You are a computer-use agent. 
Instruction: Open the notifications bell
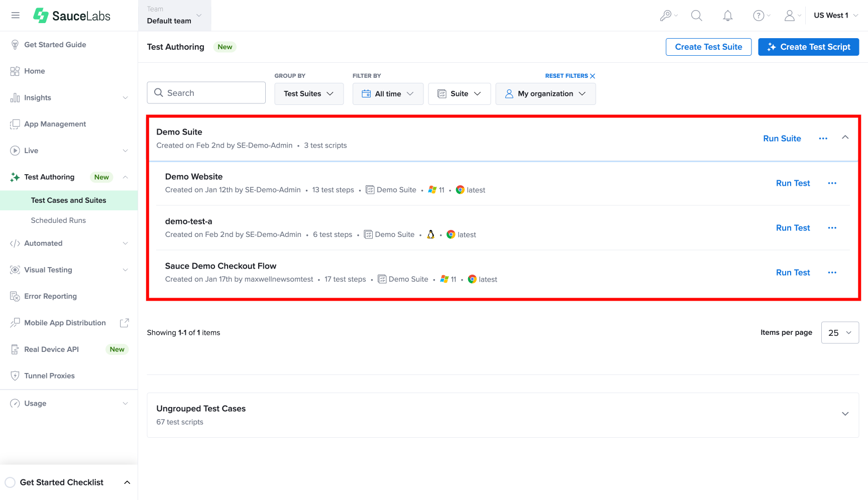(728, 16)
